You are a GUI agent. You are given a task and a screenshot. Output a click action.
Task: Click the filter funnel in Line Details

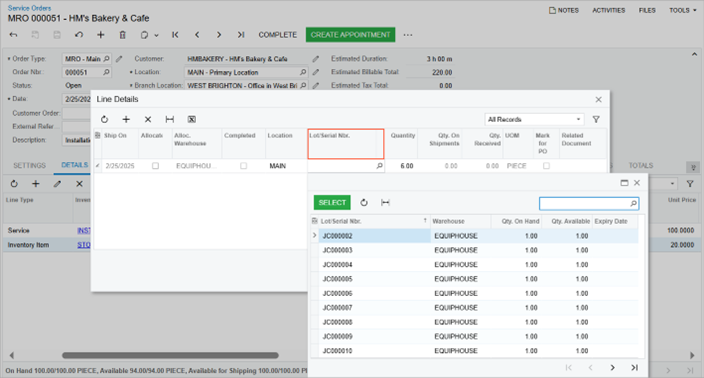(596, 119)
